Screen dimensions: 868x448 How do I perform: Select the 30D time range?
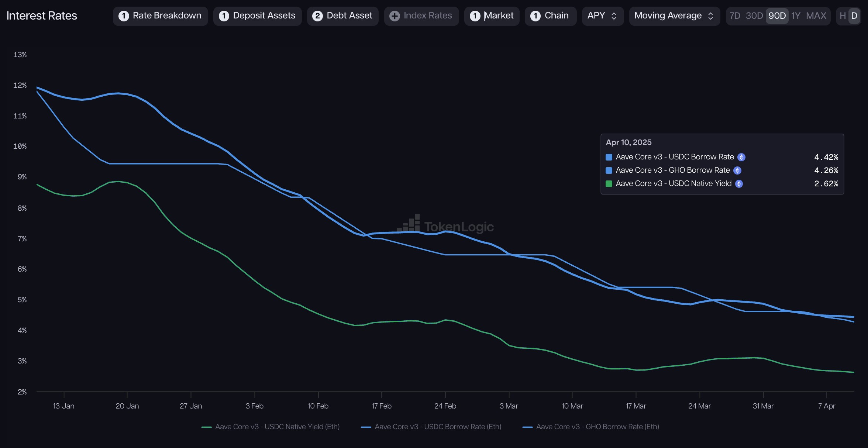754,16
